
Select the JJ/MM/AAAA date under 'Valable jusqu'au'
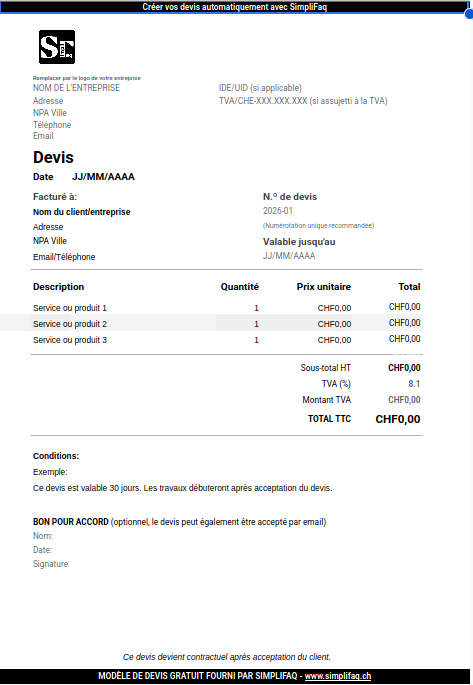coord(289,256)
